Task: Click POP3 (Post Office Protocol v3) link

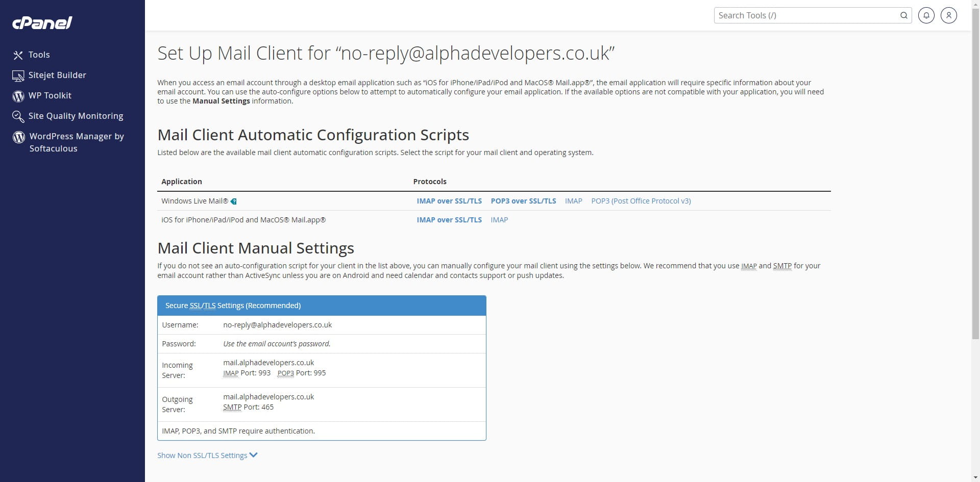Action: coord(641,201)
